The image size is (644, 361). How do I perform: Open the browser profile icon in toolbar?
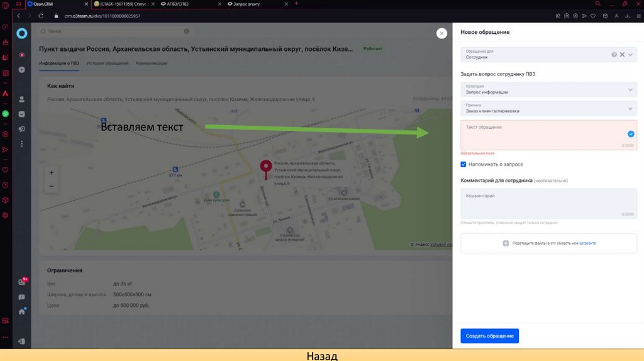pos(616,16)
